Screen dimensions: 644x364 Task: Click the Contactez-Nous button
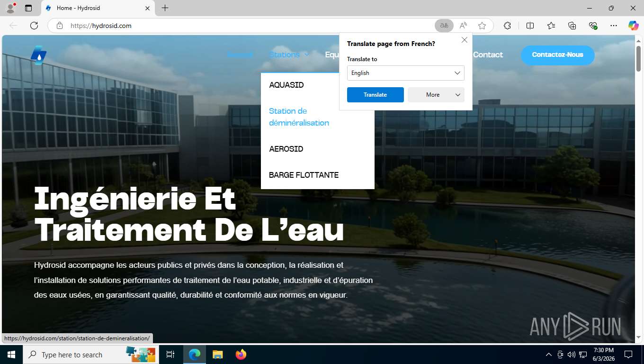pyautogui.click(x=557, y=55)
